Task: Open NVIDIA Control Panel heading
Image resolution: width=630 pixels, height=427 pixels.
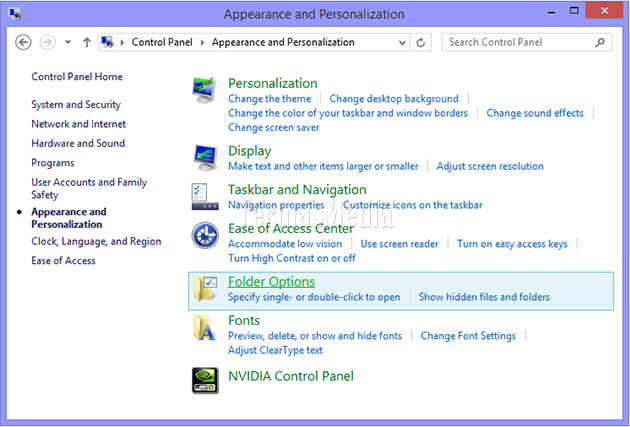Action: 291,376
